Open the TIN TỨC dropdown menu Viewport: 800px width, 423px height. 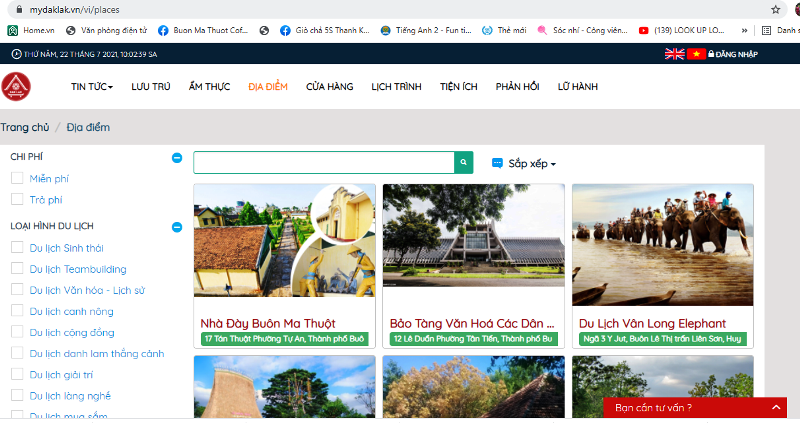click(92, 87)
